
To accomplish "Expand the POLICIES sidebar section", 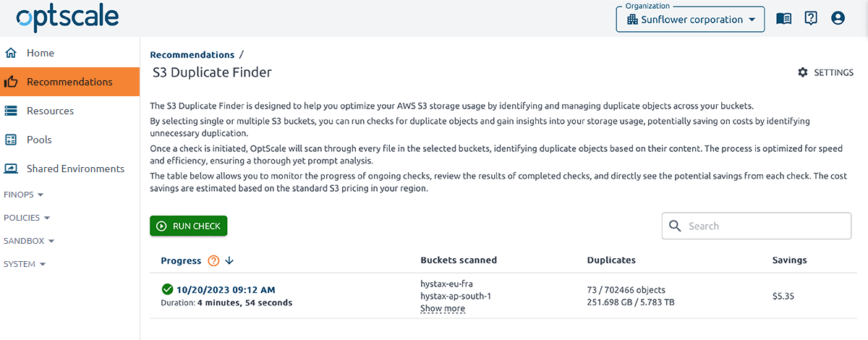I will 27,218.
